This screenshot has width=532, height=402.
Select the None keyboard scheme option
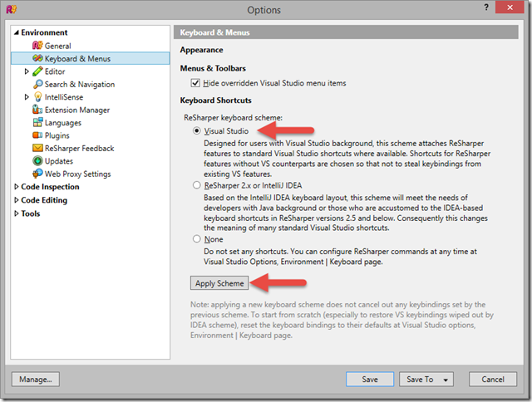(x=197, y=239)
